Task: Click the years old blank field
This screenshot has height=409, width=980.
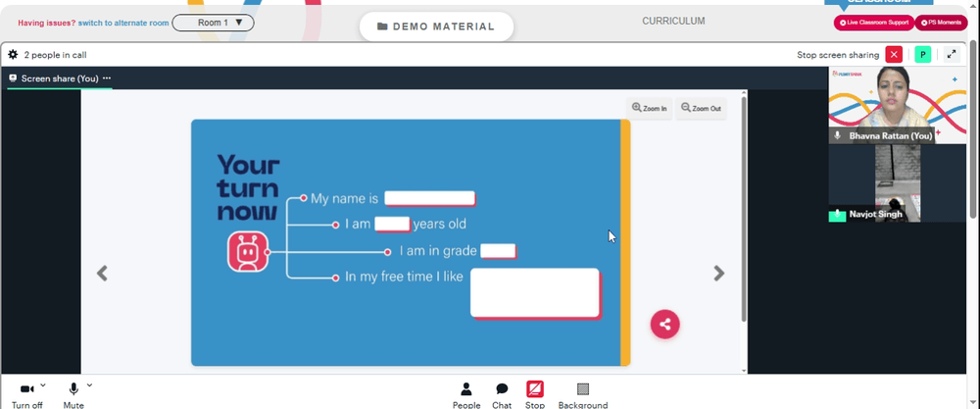Action: [x=392, y=224]
